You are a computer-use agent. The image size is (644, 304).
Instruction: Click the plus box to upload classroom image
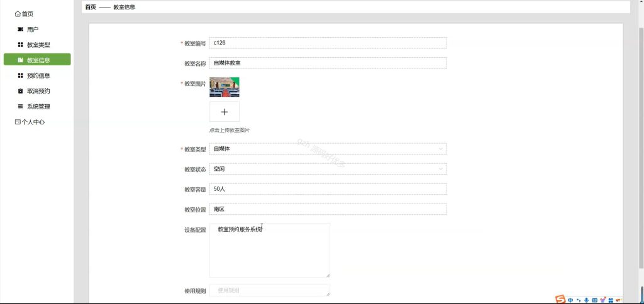tap(225, 112)
